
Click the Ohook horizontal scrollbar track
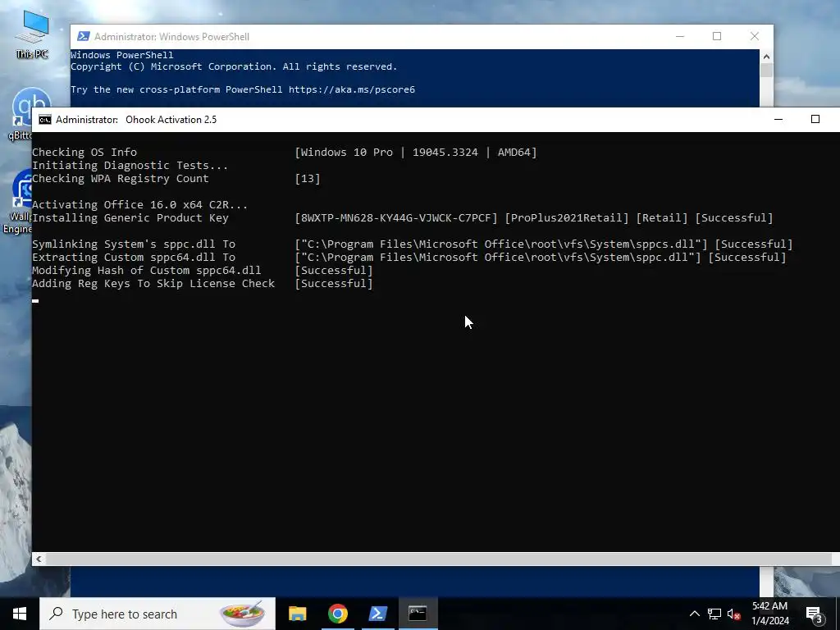(x=438, y=559)
